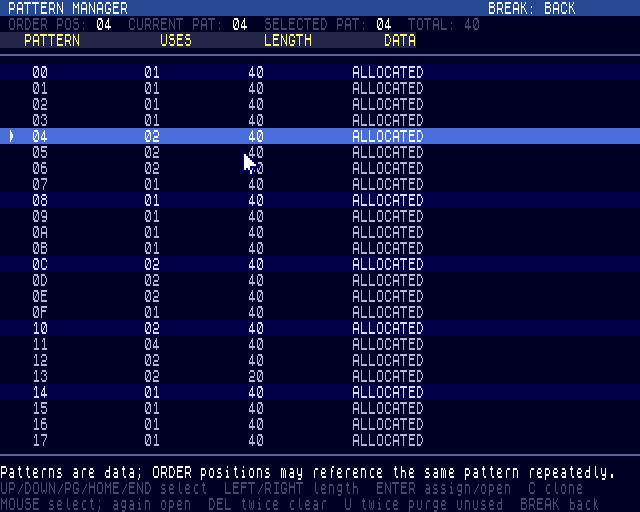Click the SELECTED PAT value 04
The image size is (640, 512).
pos(384,24)
